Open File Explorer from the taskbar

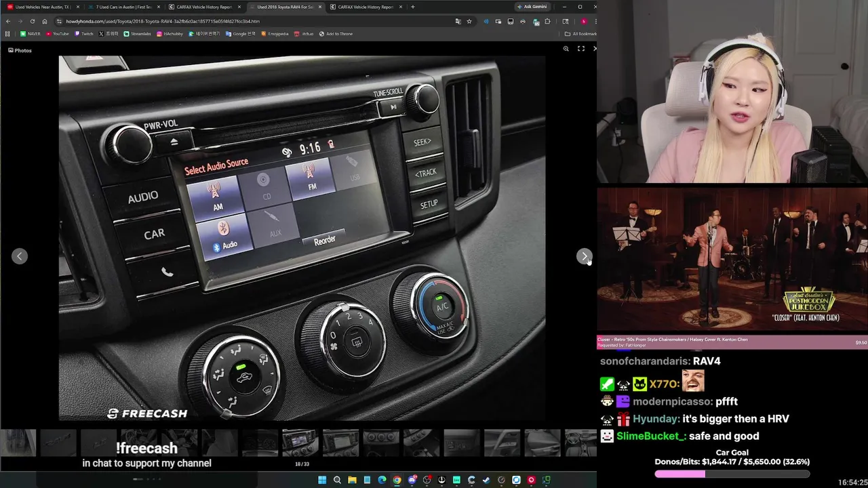pyautogui.click(x=352, y=480)
